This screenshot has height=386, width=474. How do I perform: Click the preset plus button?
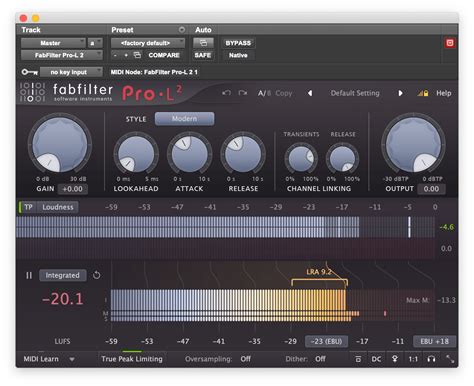(x=126, y=55)
